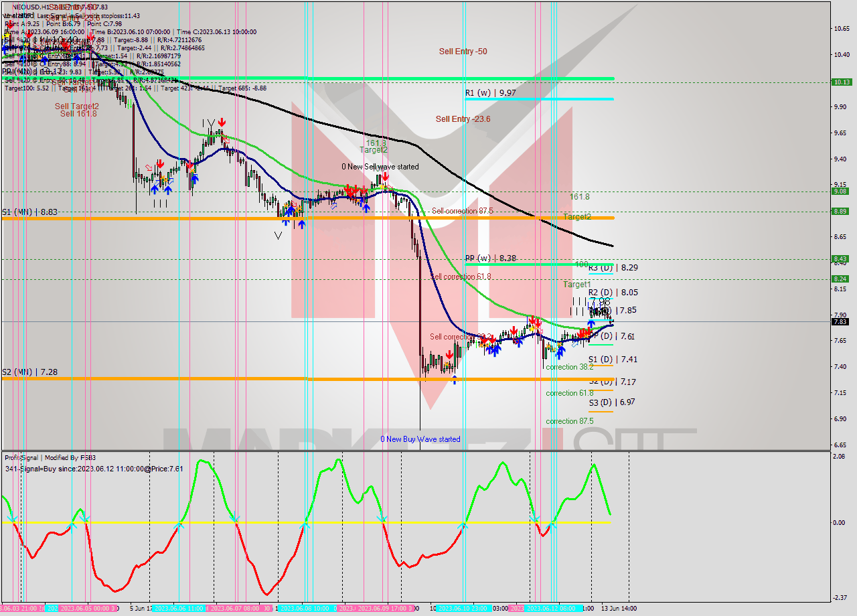
Task: Select the 'R2 (D) | 8.05' daily pivot label
Action: [613, 293]
